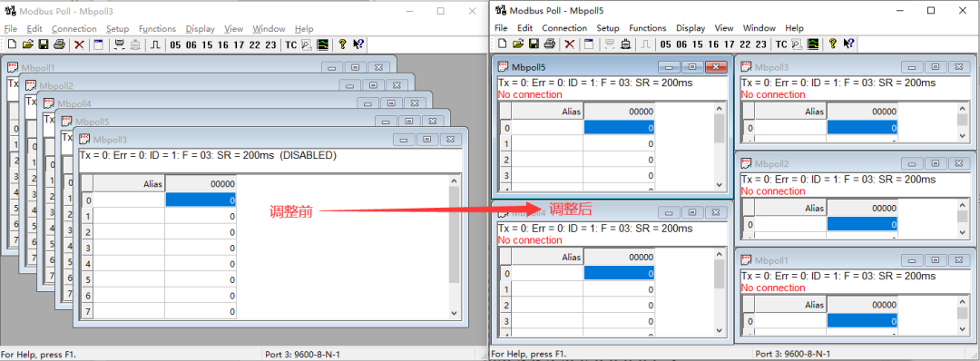Open real-time chart icon in right Mbpoll5 toolbar

pyautogui.click(x=813, y=44)
